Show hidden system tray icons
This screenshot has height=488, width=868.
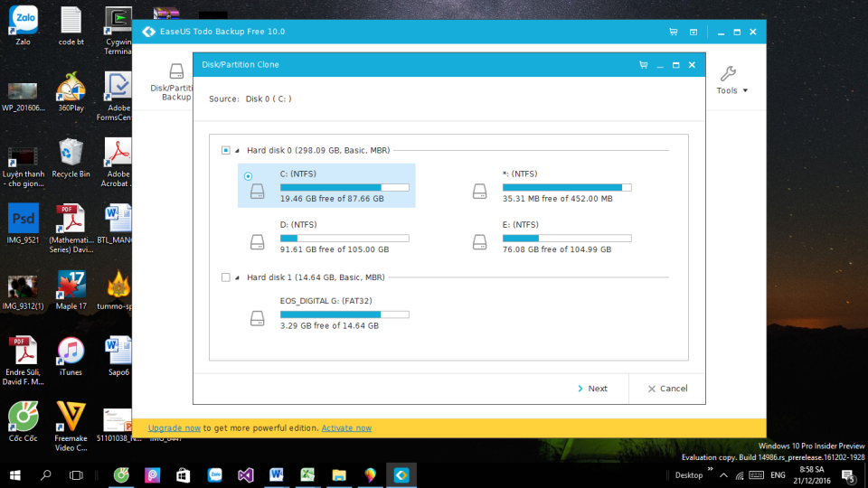point(723,475)
